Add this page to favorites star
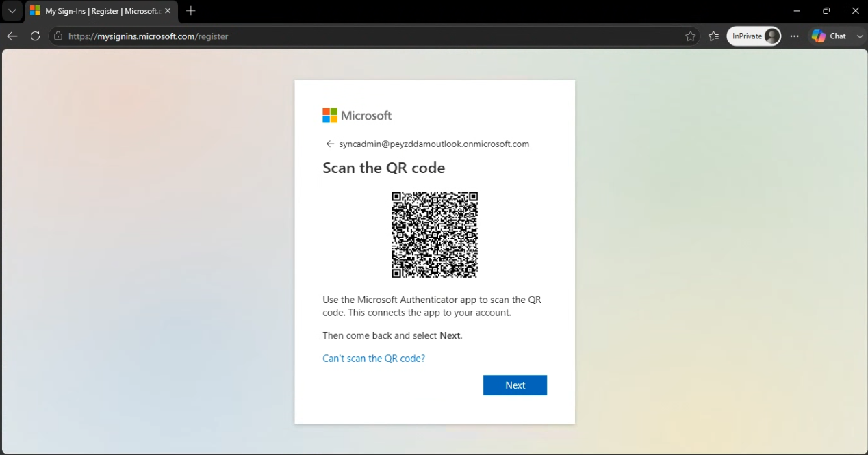 (690, 36)
